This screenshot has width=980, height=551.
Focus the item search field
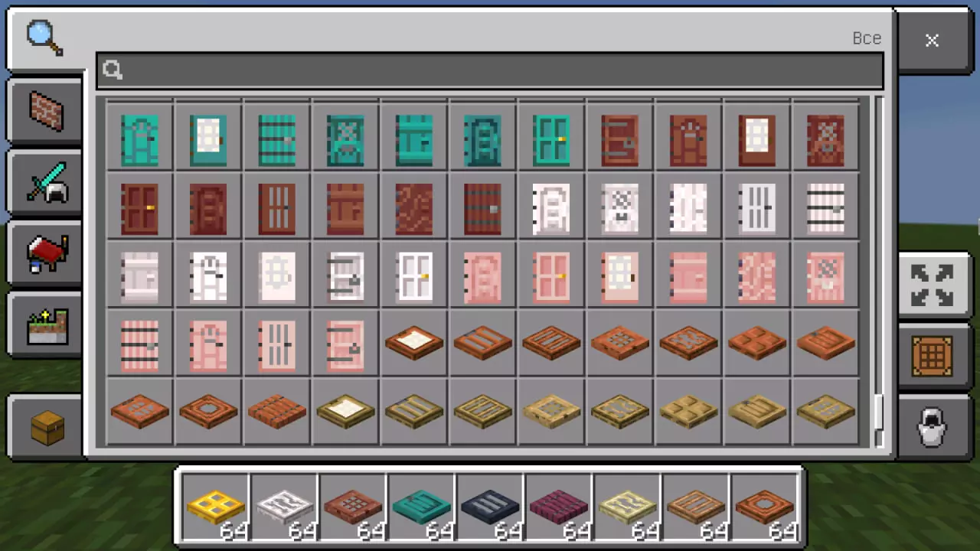coord(490,70)
